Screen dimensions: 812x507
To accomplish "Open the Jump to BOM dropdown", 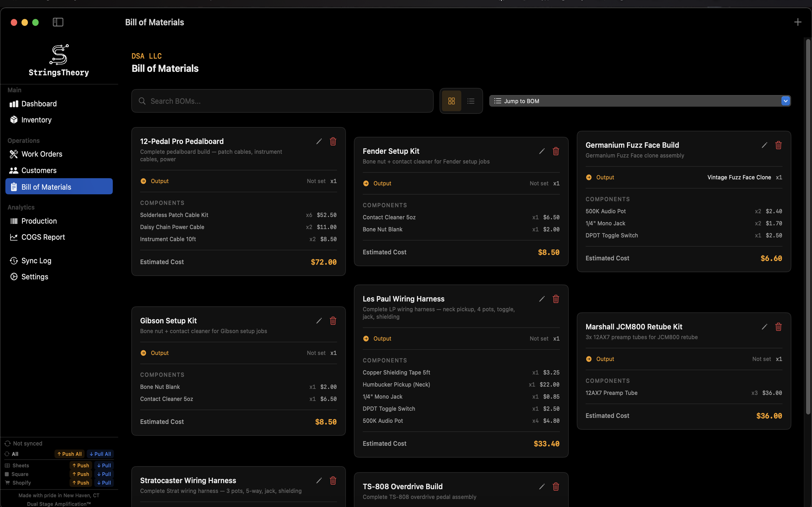I will point(634,101).
